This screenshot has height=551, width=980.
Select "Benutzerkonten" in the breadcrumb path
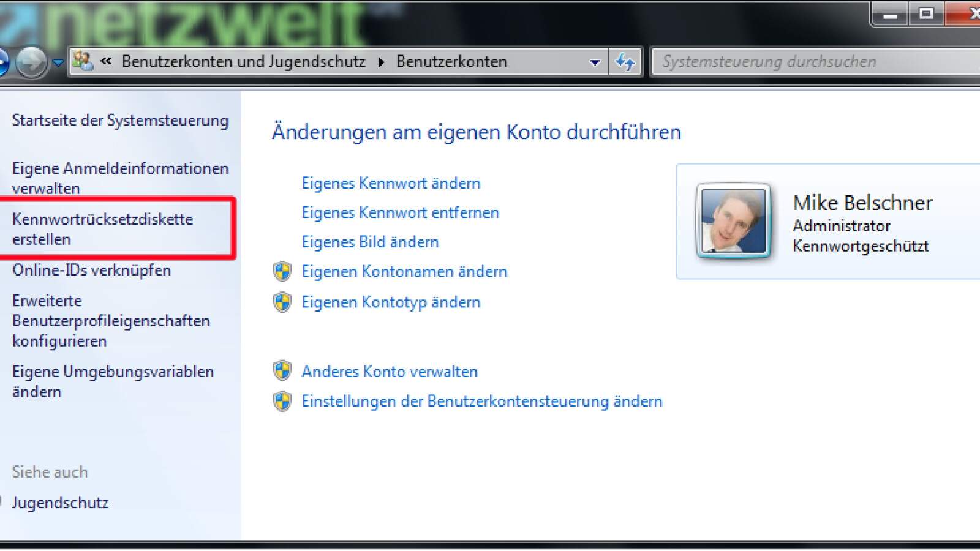point(451,61)
